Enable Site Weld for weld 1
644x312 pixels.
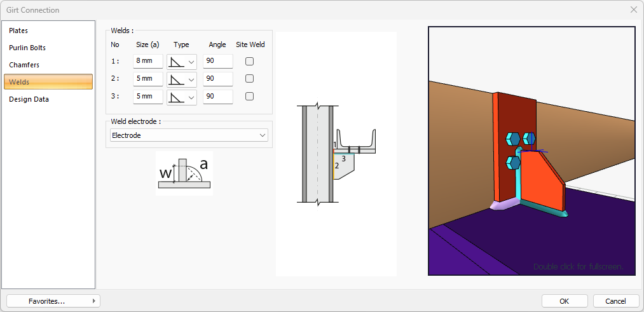point(250,62)
